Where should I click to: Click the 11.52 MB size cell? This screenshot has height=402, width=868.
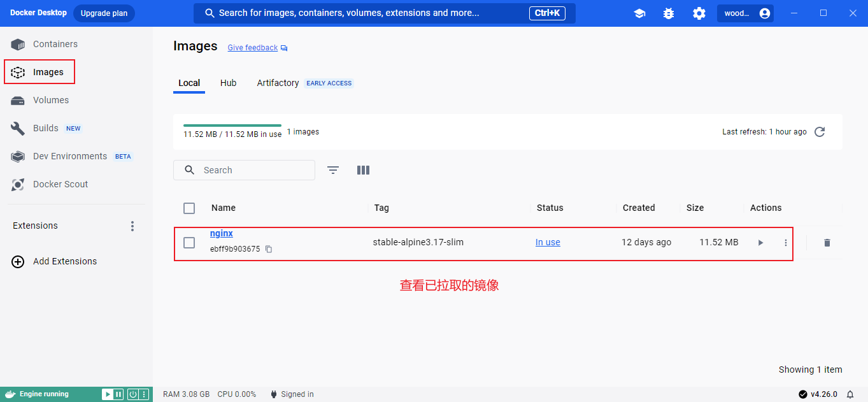(x=719, y=242)
